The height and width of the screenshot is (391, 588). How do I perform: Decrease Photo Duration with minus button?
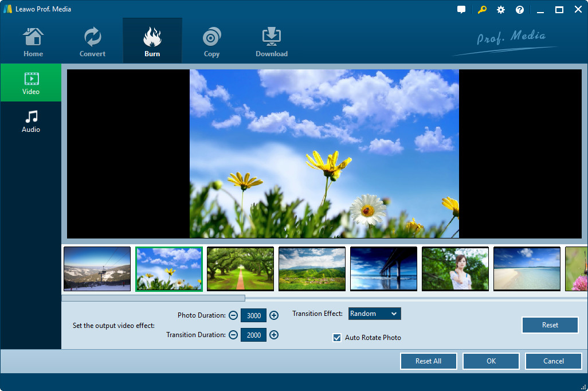(x=233, y=315)
